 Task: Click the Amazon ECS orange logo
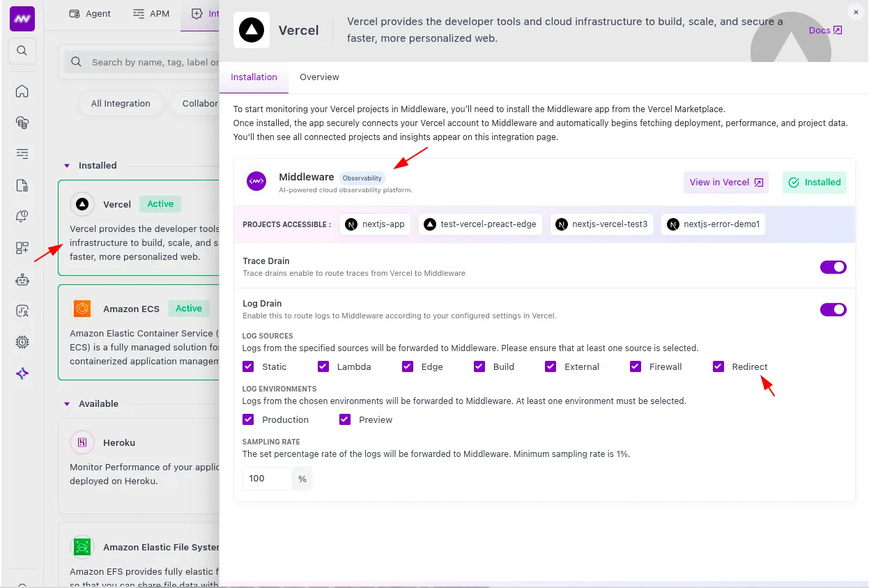coord(82,309)
